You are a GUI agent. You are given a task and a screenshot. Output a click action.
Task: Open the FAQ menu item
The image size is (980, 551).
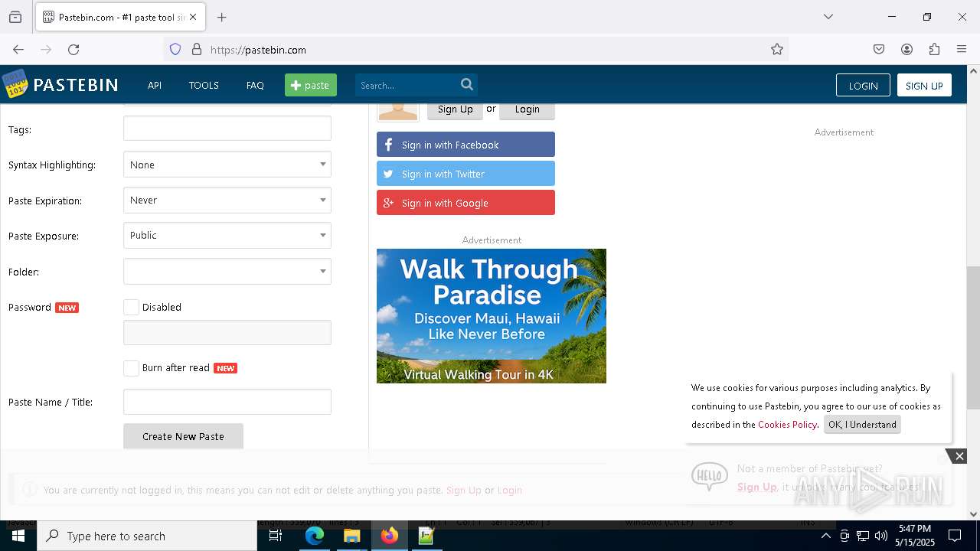255,85
